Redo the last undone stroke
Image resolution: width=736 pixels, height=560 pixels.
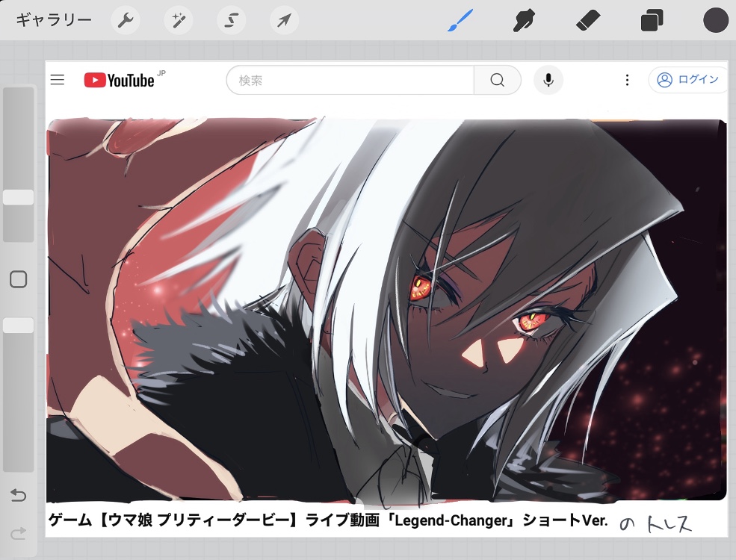click(x=19, y=532)
